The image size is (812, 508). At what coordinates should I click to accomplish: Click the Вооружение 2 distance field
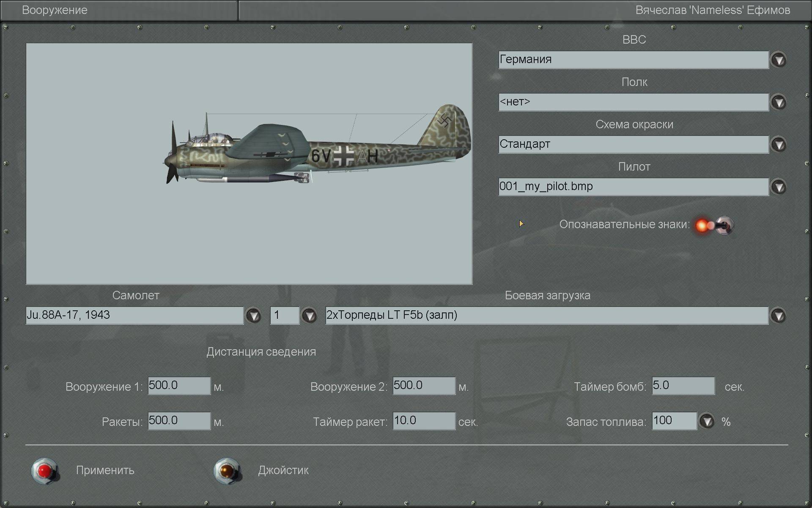click(x=424, y=386)
